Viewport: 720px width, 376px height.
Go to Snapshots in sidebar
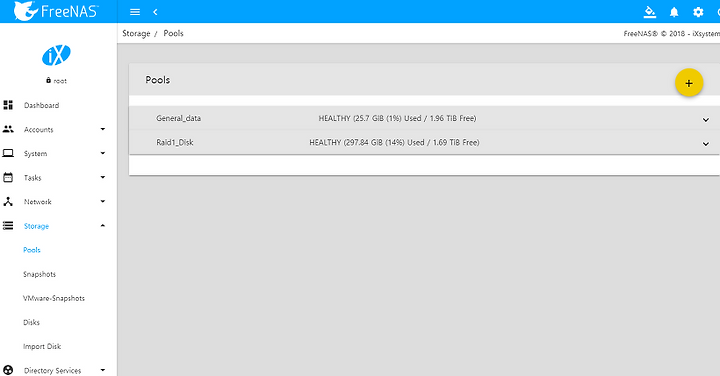[39, 274]
